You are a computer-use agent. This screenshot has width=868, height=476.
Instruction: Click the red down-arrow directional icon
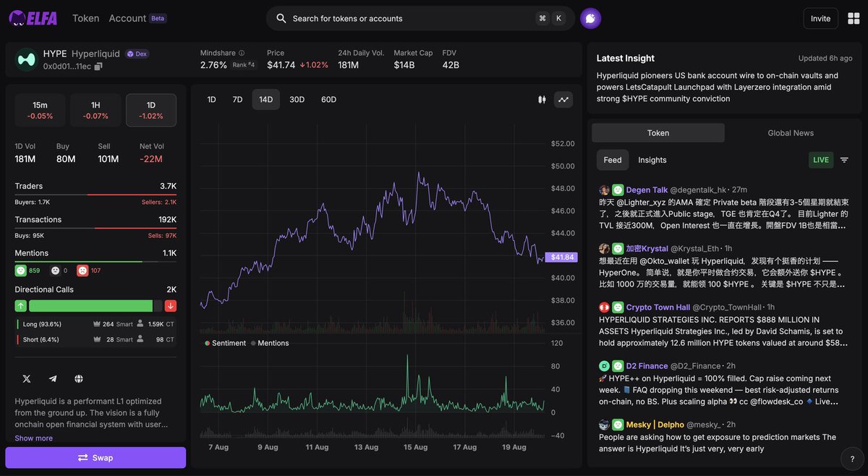coord(171,306)
